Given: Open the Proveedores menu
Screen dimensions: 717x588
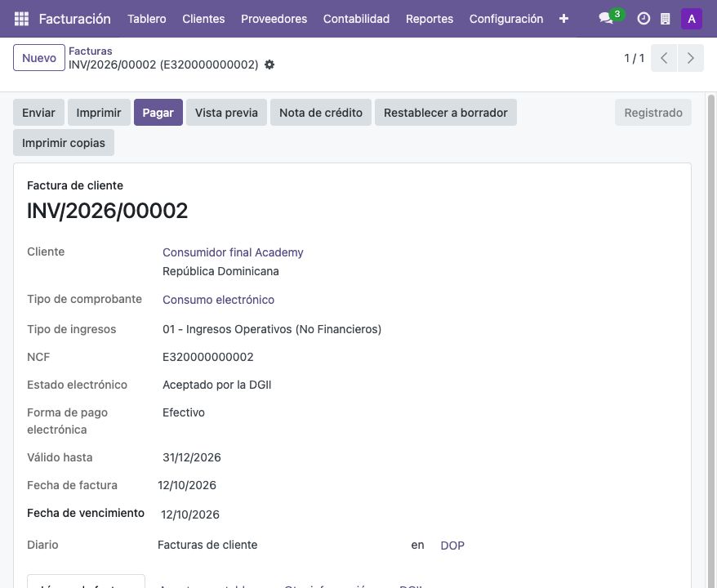Looking at the screenshot, I should coord(274,19).
